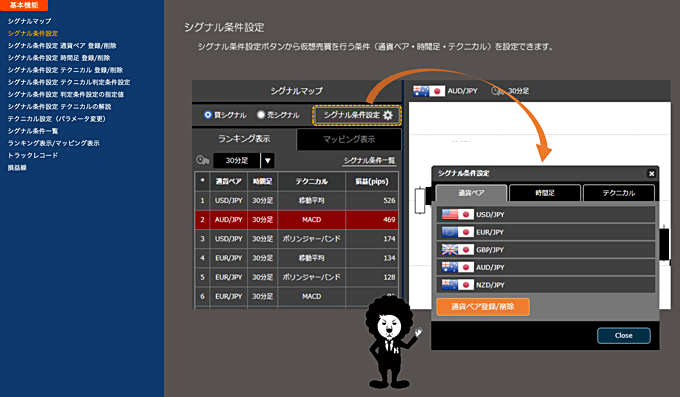Screen dimensions: 680x397
Task: Open トラックレコード sidebar link
Action: coord(33,155)
